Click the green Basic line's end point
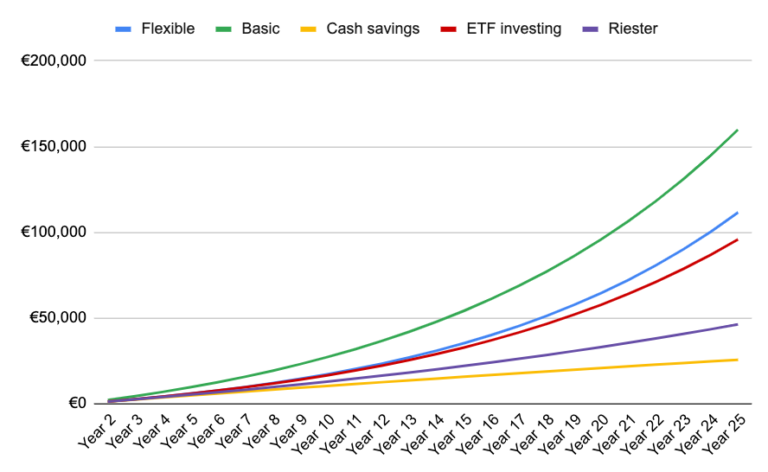The width and height of the screenshot is (768, 472). [x=737, y=130]
